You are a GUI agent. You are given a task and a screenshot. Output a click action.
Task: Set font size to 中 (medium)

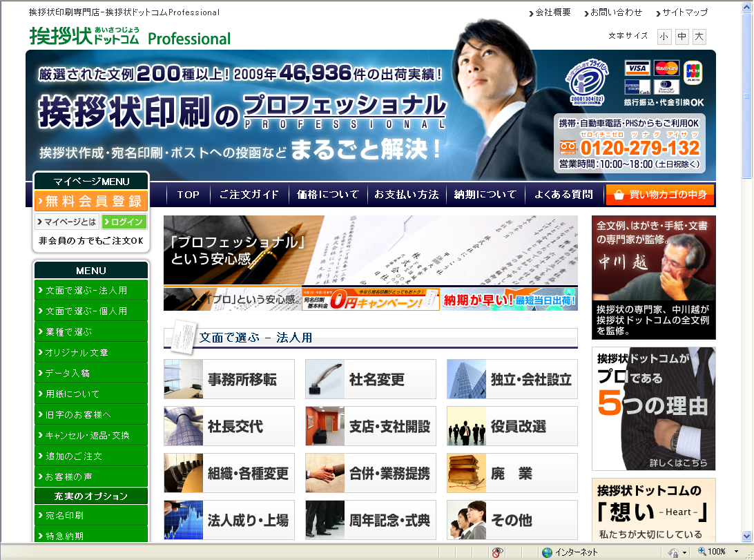tap(682, 37)
